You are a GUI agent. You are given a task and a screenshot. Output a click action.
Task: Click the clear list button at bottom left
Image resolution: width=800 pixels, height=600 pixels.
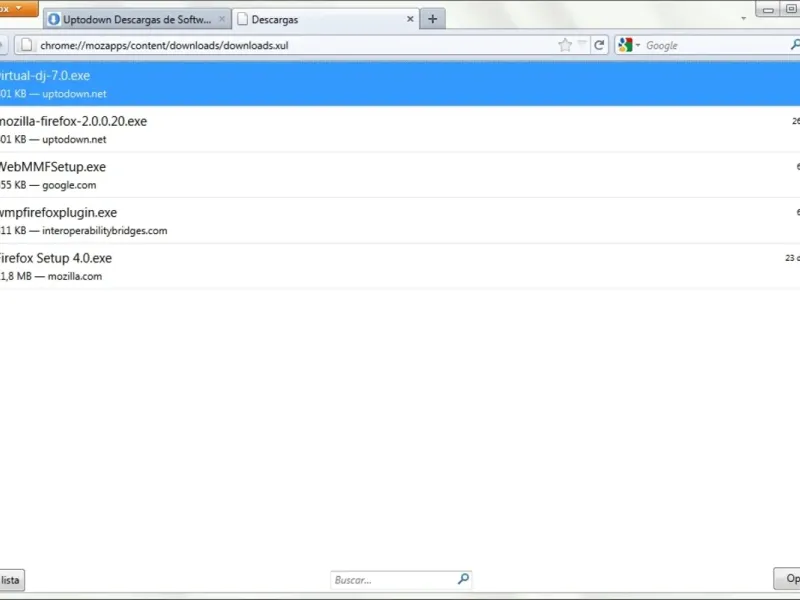pyautogui.click(x=11, y=580)
